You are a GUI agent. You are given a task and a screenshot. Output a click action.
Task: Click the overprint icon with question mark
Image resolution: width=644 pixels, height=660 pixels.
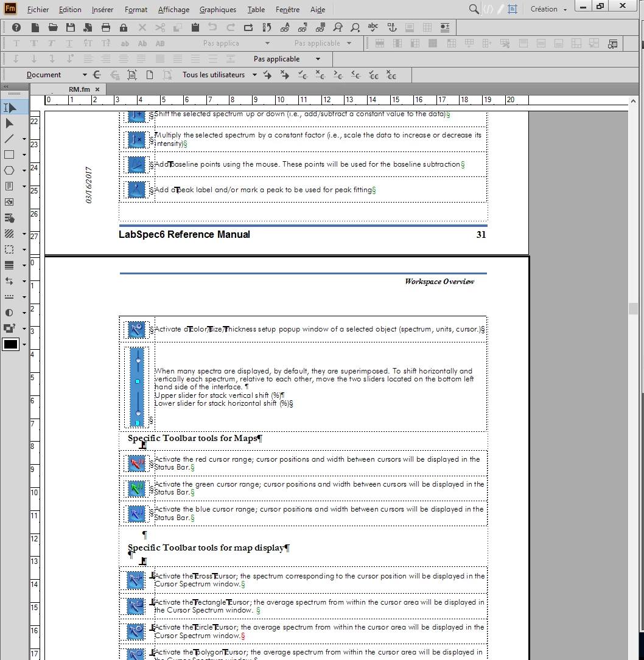(x=9, y=328)
